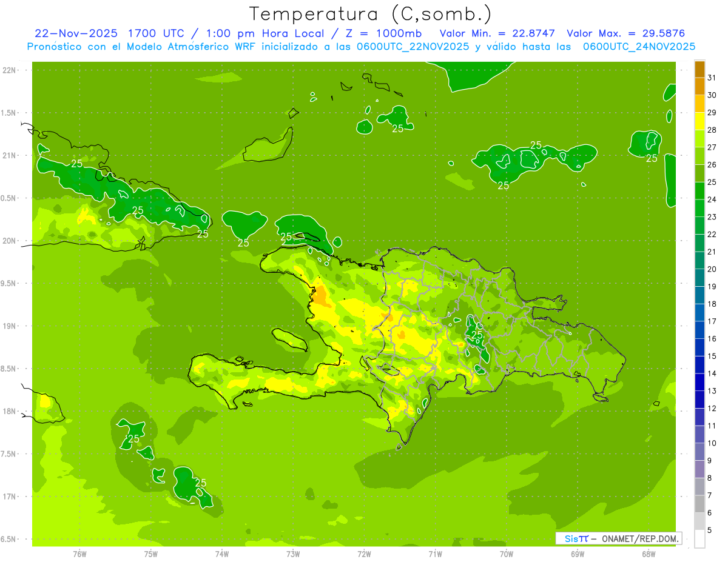Image resolution: width=728 pixels, height=562 pixels.
Task: Click the colorbar label '10'
Action: click(x=712, y=443)
